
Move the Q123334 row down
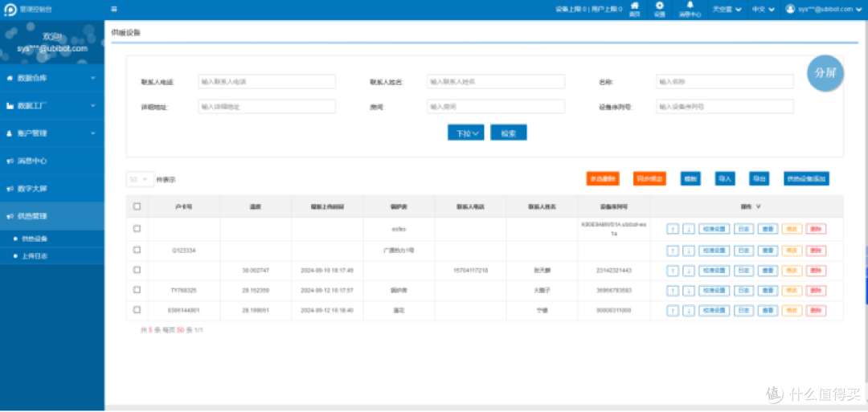(688, 251)
